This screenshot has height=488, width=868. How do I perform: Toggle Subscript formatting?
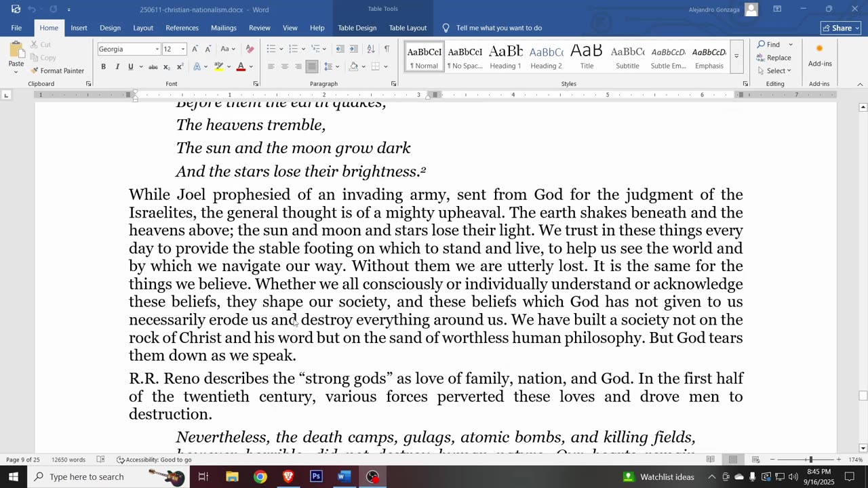click(167, 66)
